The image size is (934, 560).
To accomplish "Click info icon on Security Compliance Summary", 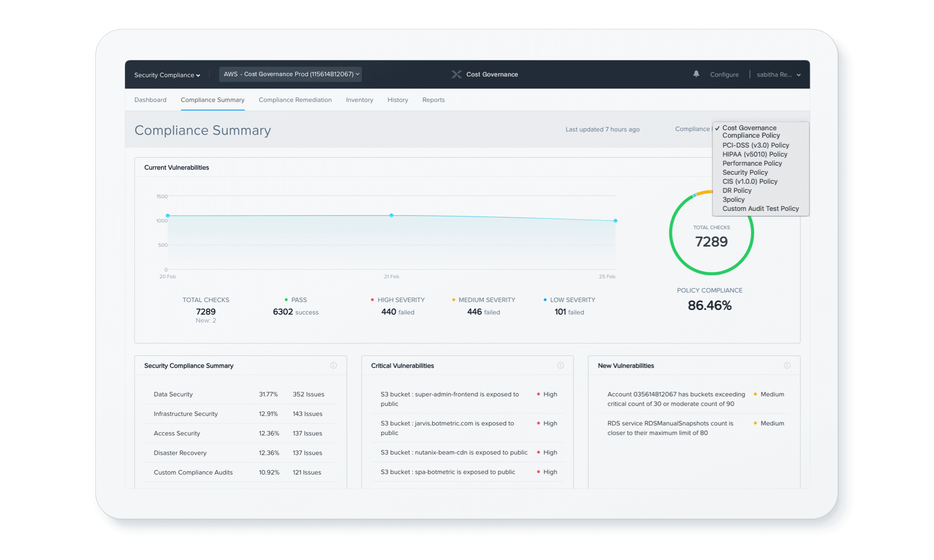I will coord(333,365).
